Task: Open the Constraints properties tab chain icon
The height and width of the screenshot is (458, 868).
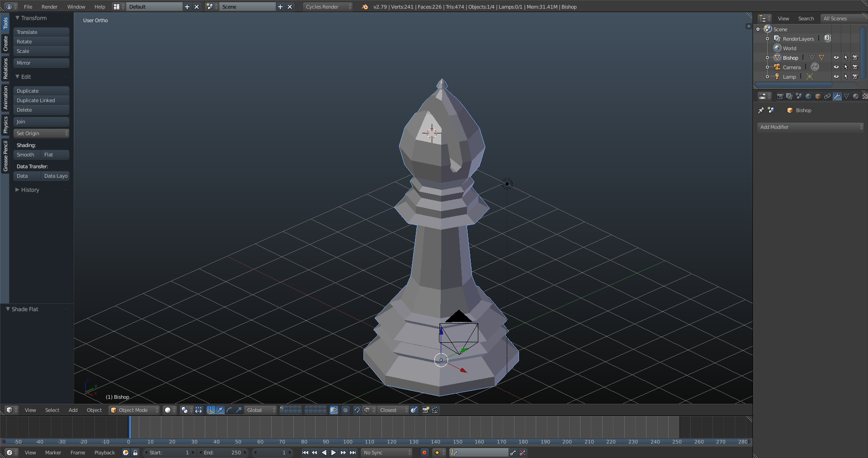Action: [827, 96]
